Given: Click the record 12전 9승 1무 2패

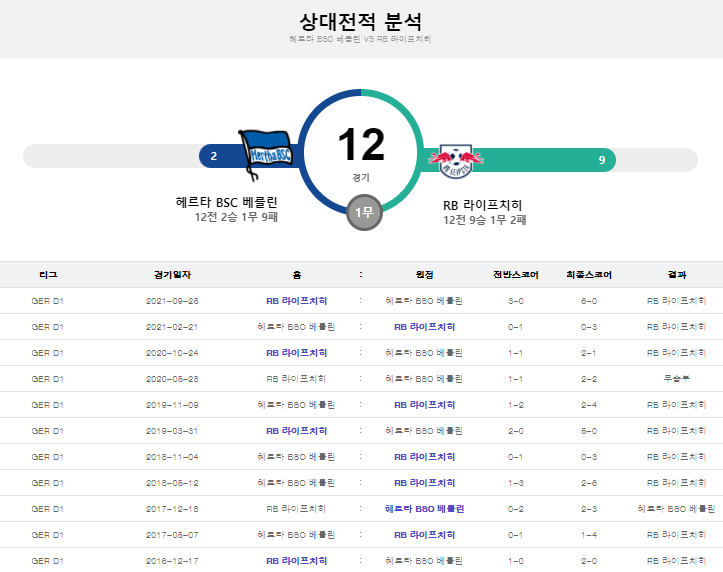Looking at the screenshot, I should [x=485, y=220].
